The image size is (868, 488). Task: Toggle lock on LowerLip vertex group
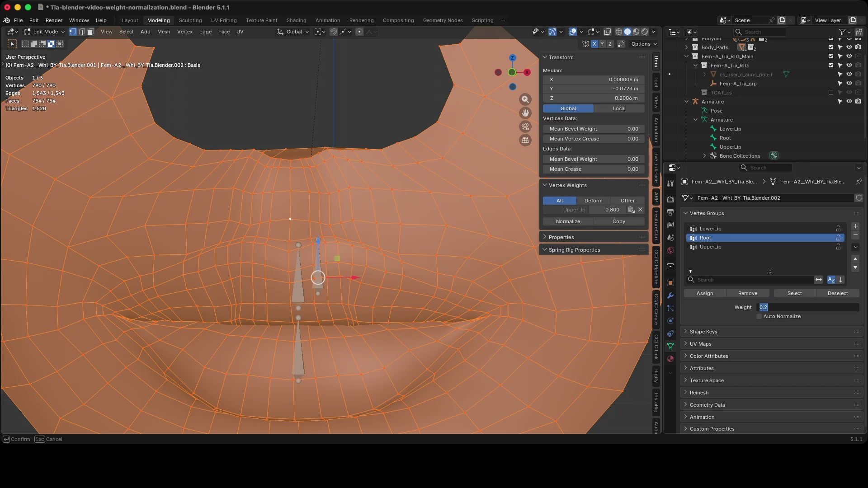click(x=838, y=229)
